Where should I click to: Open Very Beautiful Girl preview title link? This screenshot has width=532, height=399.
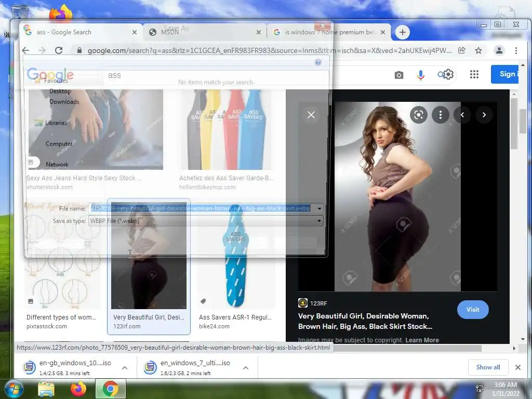click(365, 321)
